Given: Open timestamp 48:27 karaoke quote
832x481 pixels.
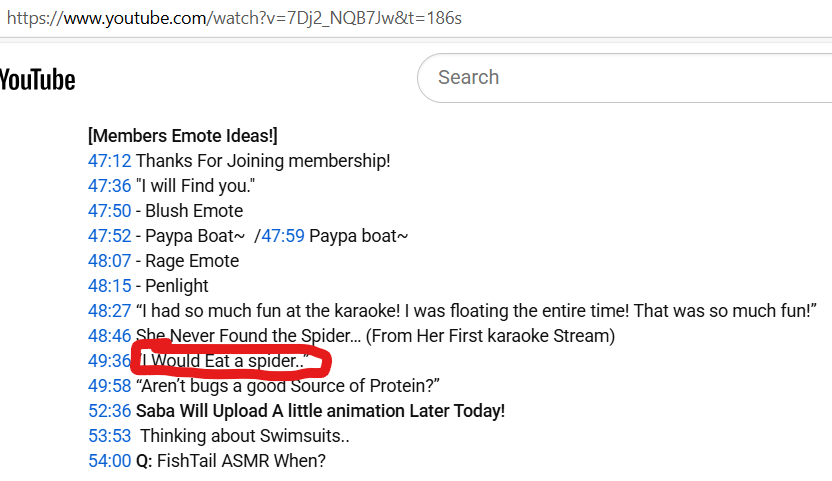Looking at the screenshot, I should click(109, 310).
